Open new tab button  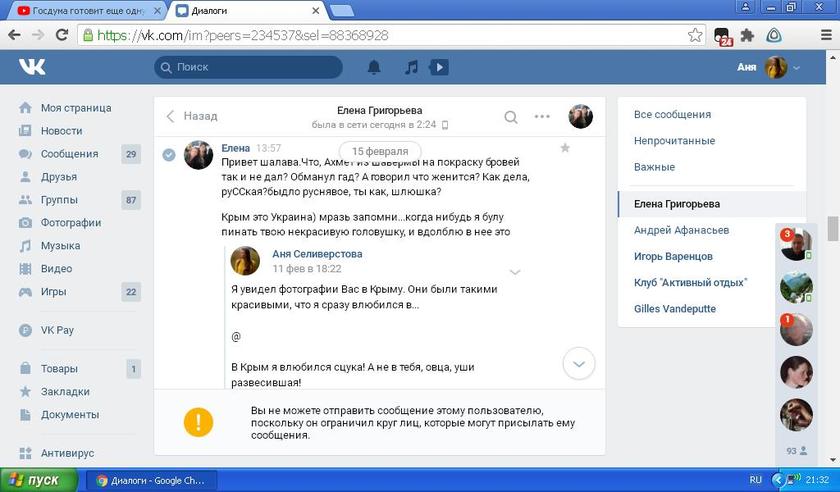(x=341, y=10)
